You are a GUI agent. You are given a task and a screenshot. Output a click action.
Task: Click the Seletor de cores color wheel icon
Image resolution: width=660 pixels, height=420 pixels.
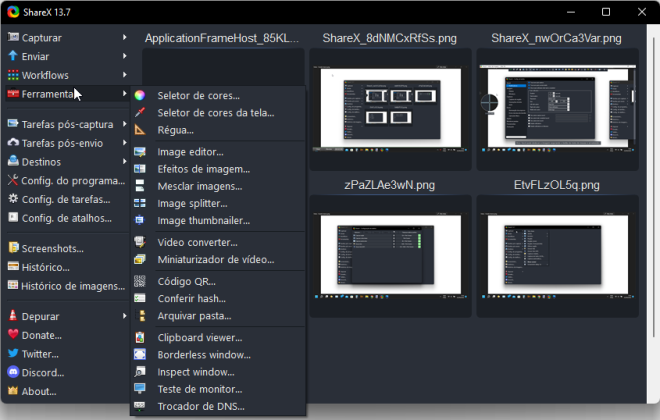point(140,96)
